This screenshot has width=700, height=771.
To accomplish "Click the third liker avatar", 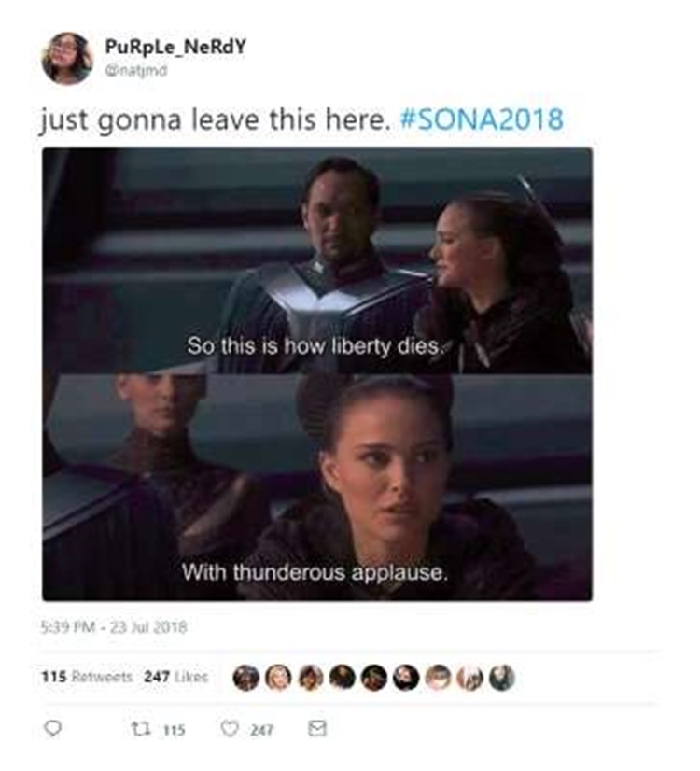I will click(310, 678).
